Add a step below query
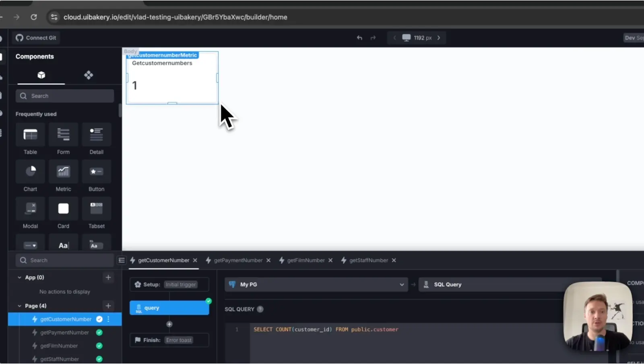This screenshot has height=364, width=644. [x=169, y=324]
